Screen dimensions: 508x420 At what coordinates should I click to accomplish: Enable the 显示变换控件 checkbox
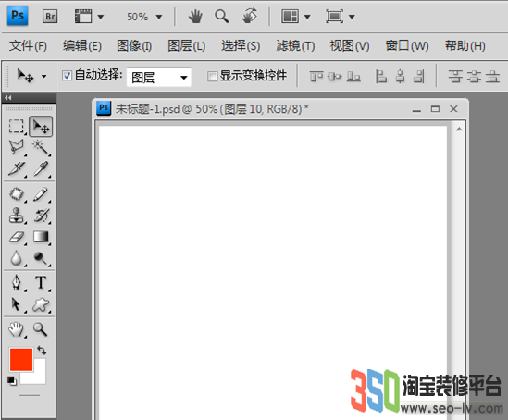coord(212,77)
